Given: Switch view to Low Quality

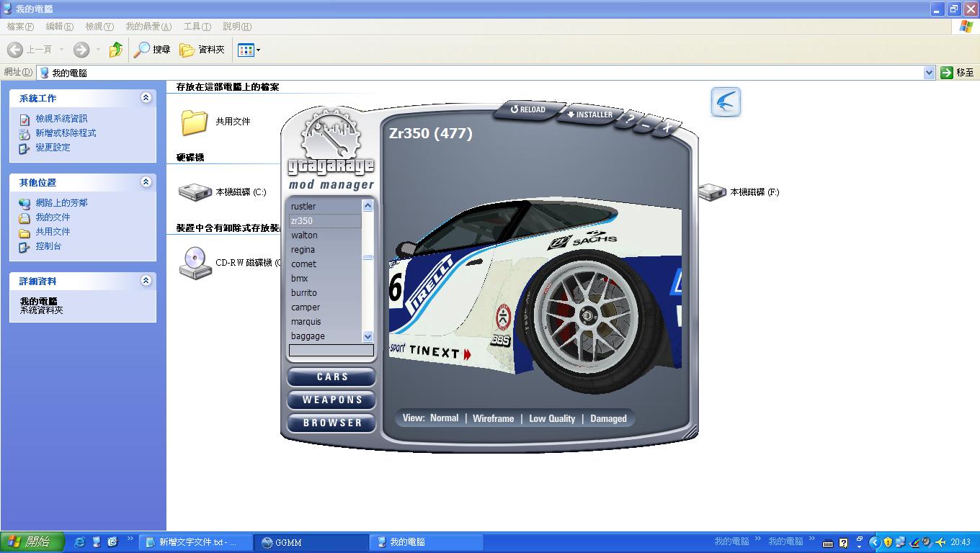Looking at the screenshot, I should 552,418.
